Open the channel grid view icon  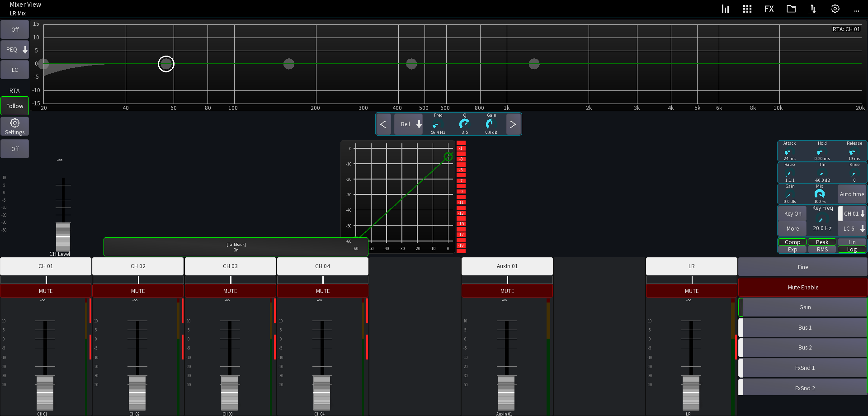tap(747, 9)
